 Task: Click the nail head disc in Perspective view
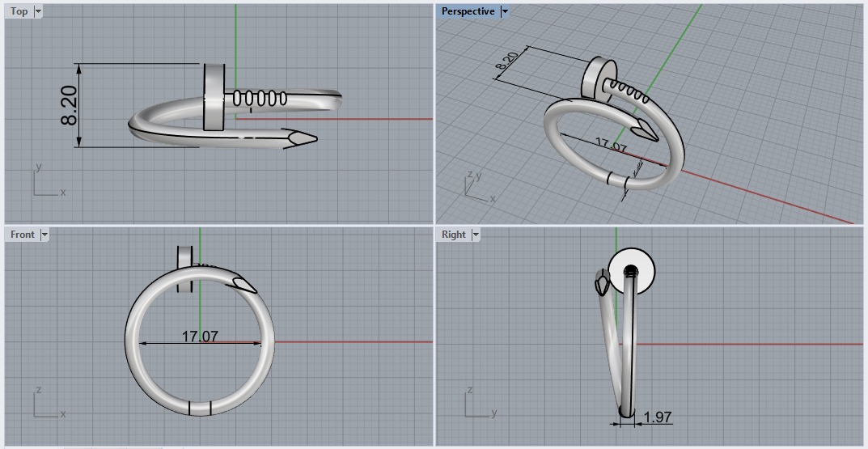coord(599,78)
